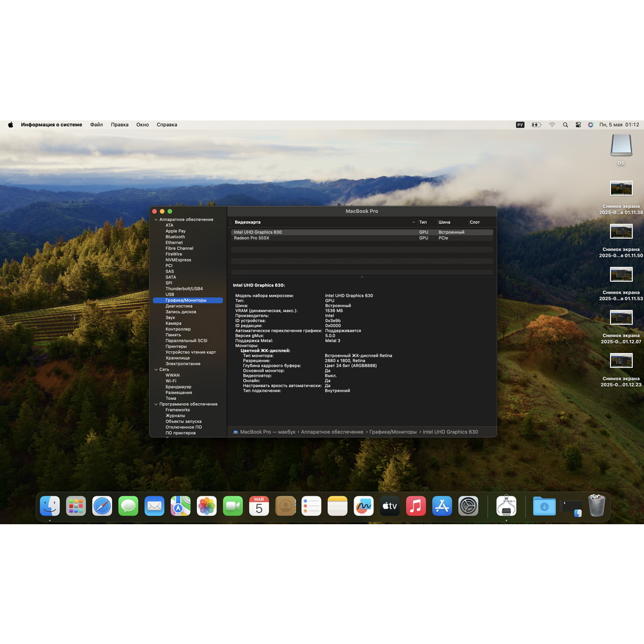Image resolution: width=644 pixels, height=644 pixels.
Task: Select Журналы in the sidebar
Action: point(175,415)
